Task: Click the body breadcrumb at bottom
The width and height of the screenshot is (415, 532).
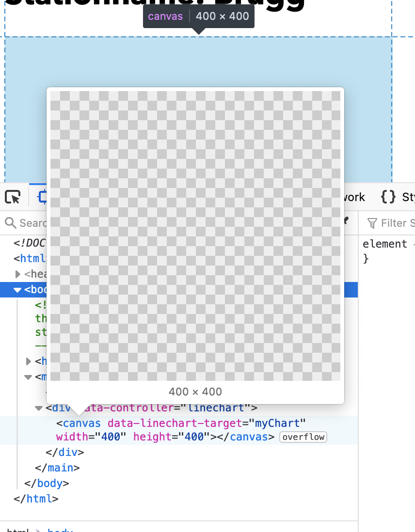Action: click(x=60, y=530)
